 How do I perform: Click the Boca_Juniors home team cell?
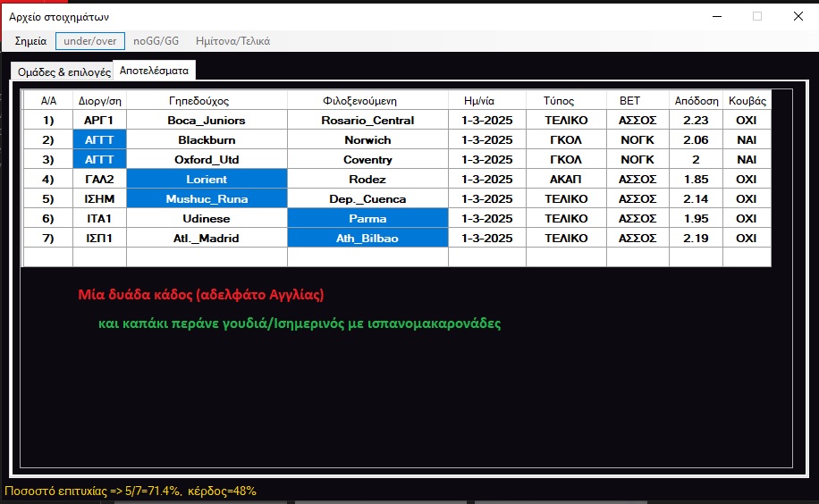point(207,120)
